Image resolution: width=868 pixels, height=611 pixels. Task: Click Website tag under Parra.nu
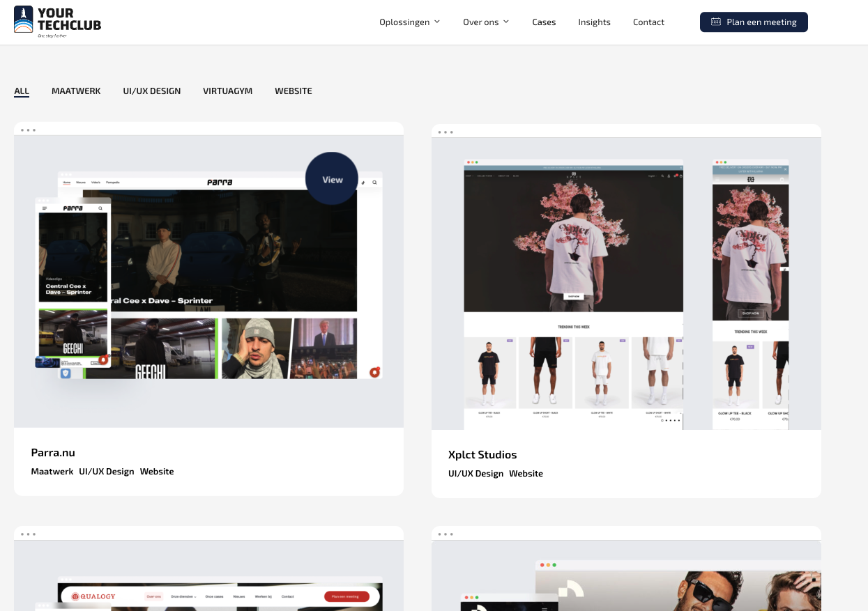pos(157,472)
